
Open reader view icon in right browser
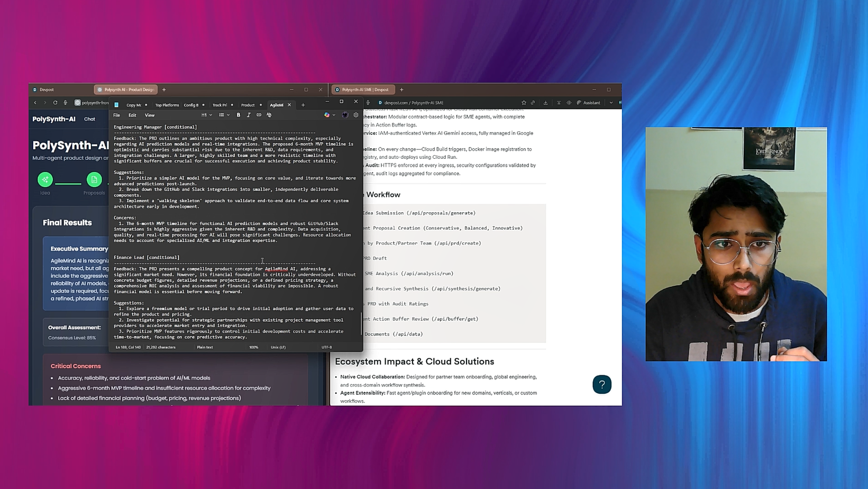(x=559, y=103)
